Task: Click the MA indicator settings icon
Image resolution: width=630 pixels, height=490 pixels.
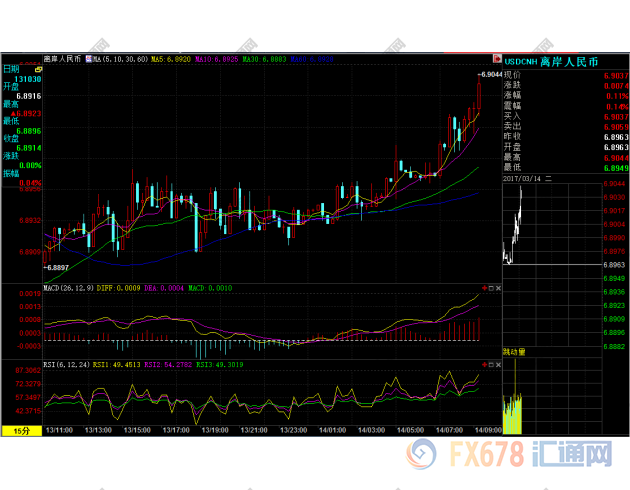Action: [x=90, y=59]
